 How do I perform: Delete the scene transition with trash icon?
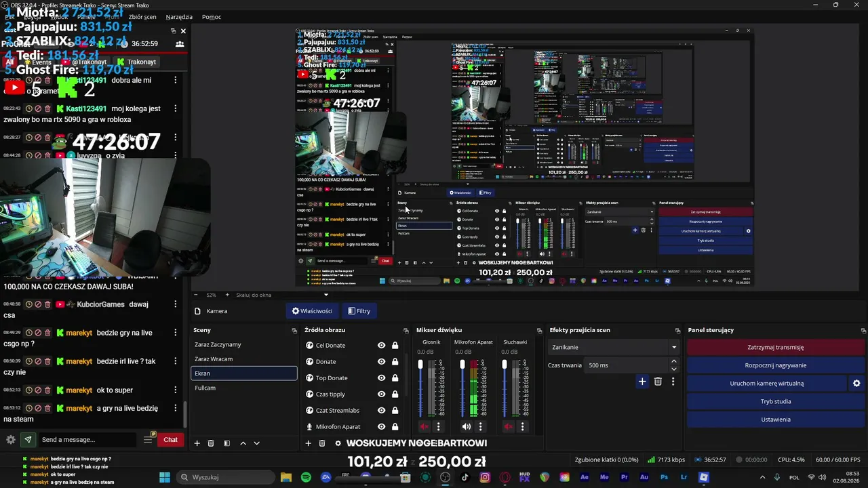pos(658,382)
